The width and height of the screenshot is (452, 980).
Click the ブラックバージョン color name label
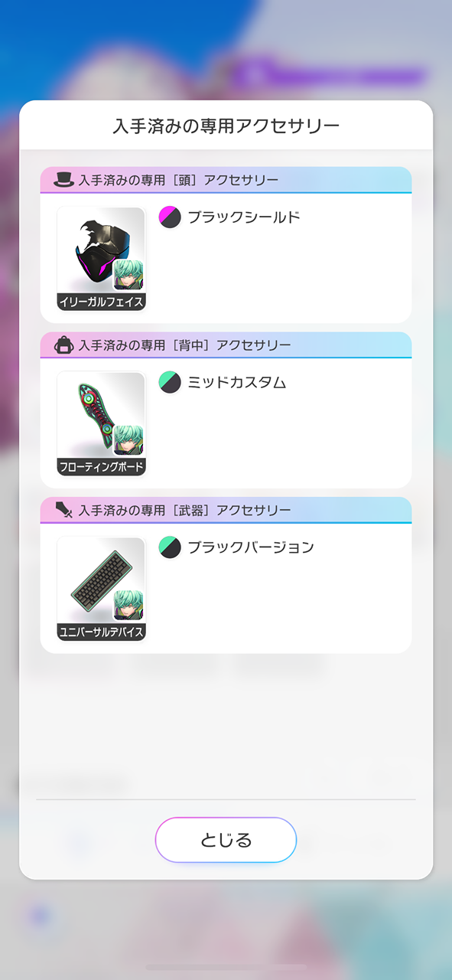pyautogui.click(x=251, y=547)
